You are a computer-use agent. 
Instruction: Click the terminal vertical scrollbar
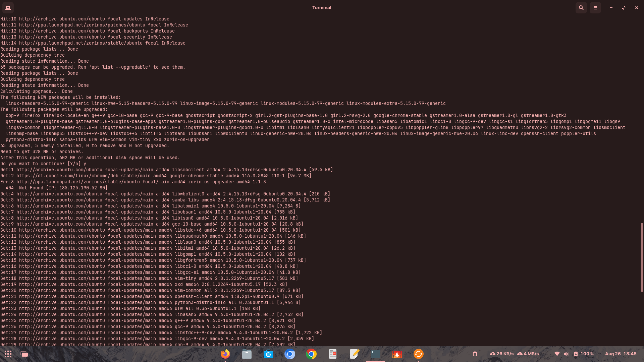pos(642,257)
